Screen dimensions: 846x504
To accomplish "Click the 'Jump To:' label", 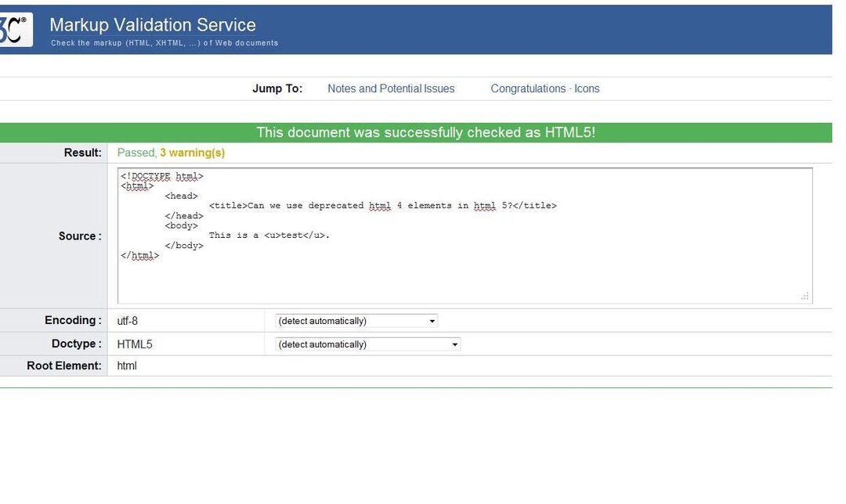I will click(277, 88).
